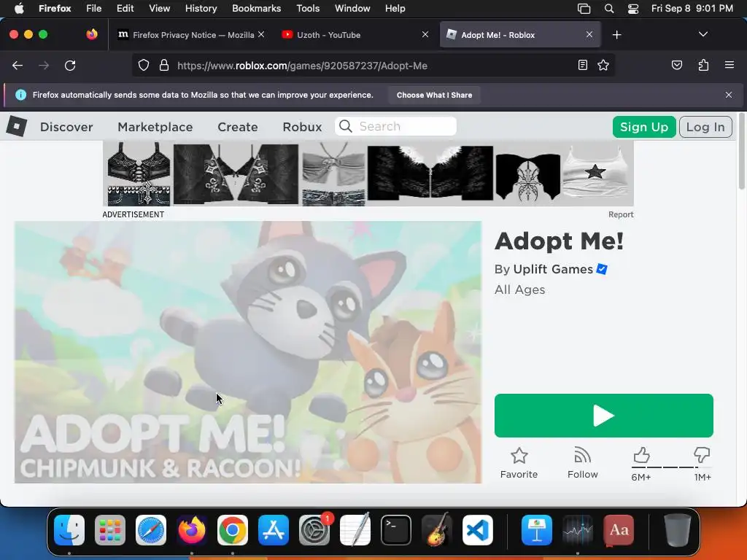Image resolution: width=747 pixels, height=560 pixels.
Task: Open the Firefox extensions icon
Action: coord(703,65)
